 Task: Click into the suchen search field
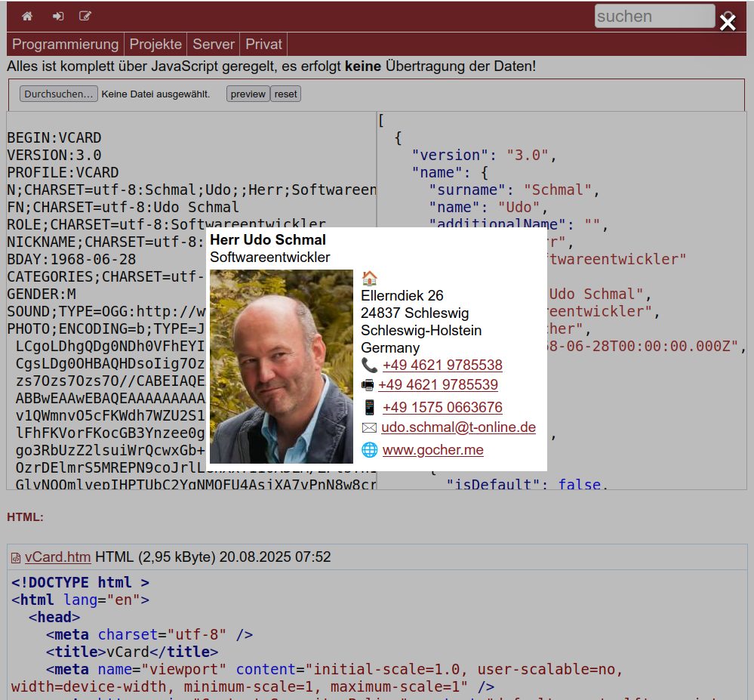pos(654,16)
